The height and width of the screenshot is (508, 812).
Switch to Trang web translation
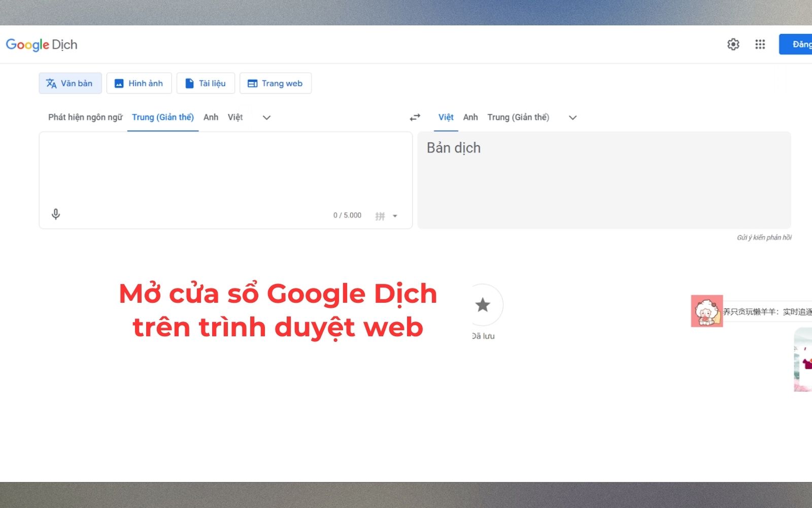276,83
